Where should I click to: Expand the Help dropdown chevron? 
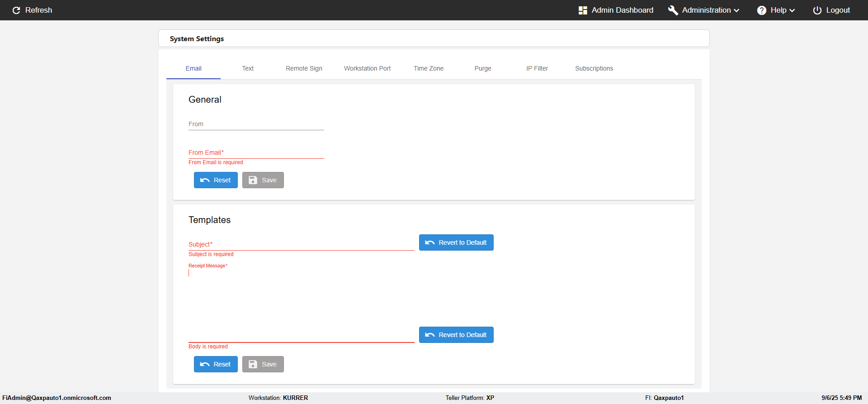point(792,10)
